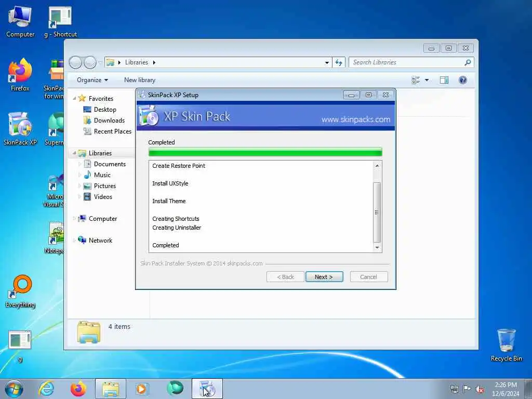
Task: Launch Internet Explorer from the taskbar
Action: coord(46,389)
